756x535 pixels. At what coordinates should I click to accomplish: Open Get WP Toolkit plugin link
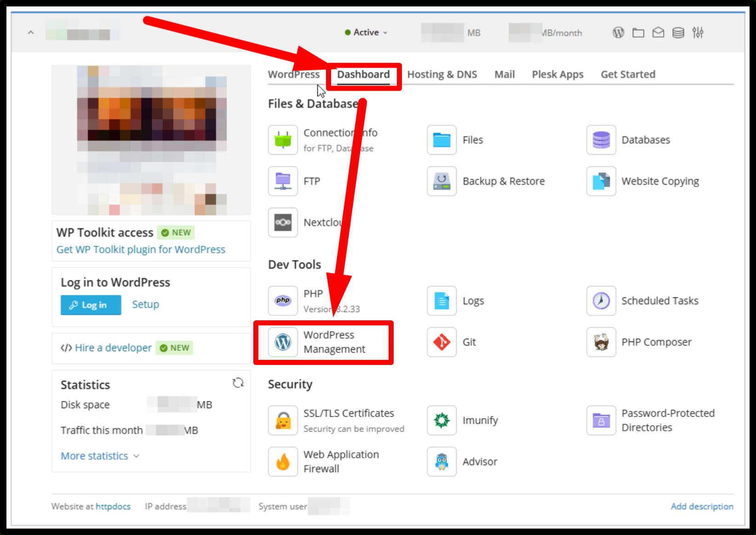click(x=141, y=250)
